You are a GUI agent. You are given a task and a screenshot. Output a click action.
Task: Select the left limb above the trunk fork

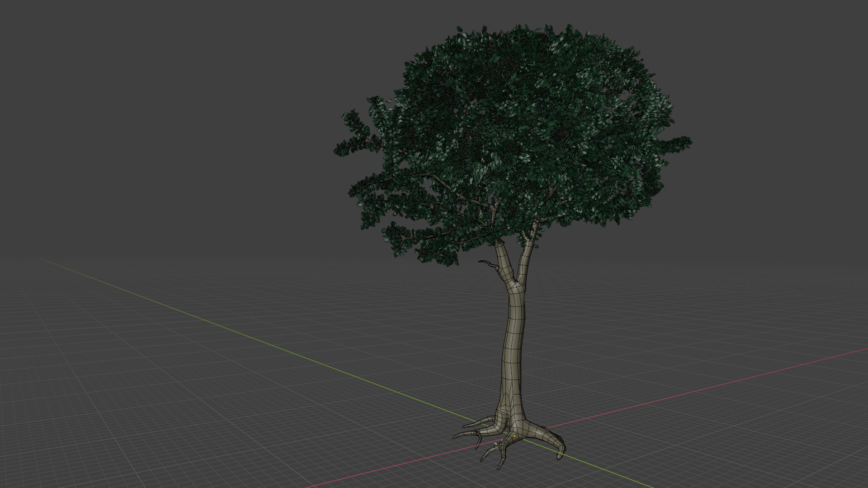pyautogui.click(x=503, y=258)
